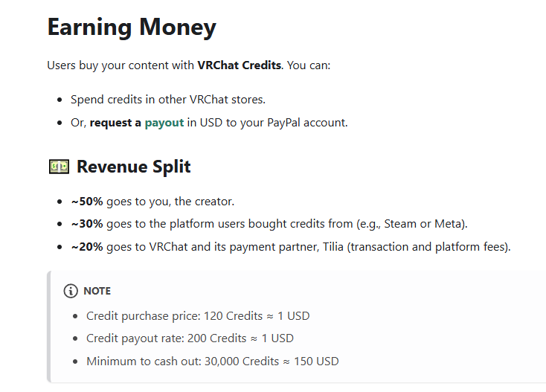This screenshot has width=546, height=392.
Task: Click the Revenue Split heading text
Action: 133,167
